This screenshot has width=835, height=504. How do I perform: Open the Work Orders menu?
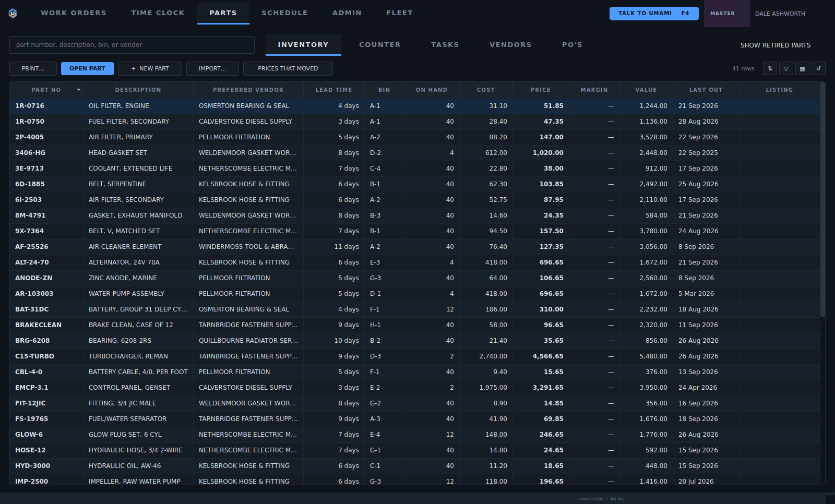pos(74,13)
